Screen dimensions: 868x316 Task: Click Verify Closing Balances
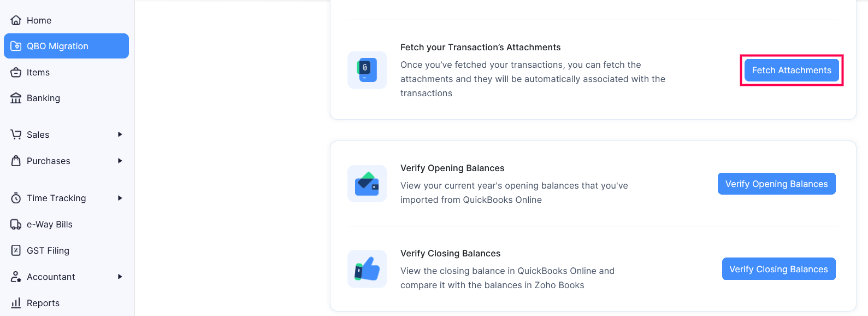point(778,269)
